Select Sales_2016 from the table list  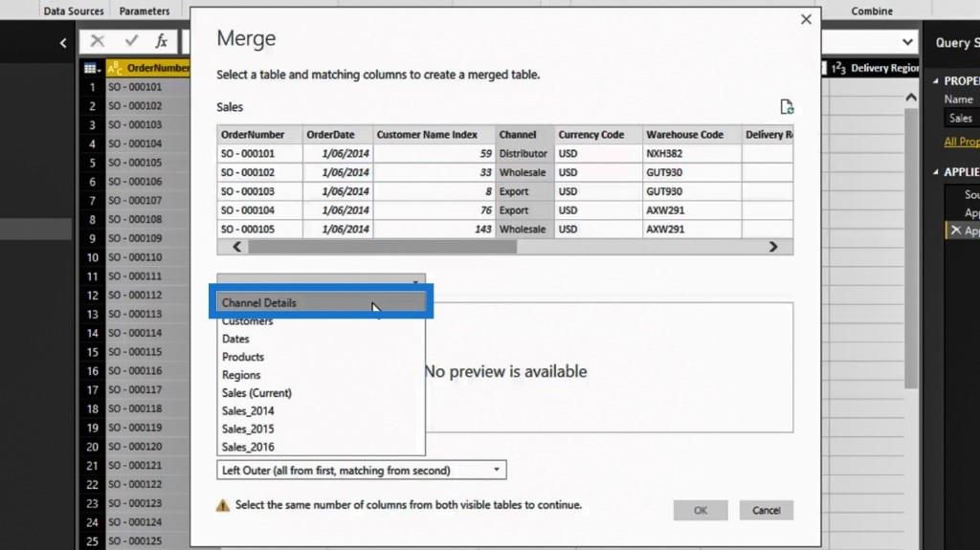point(321,447)
